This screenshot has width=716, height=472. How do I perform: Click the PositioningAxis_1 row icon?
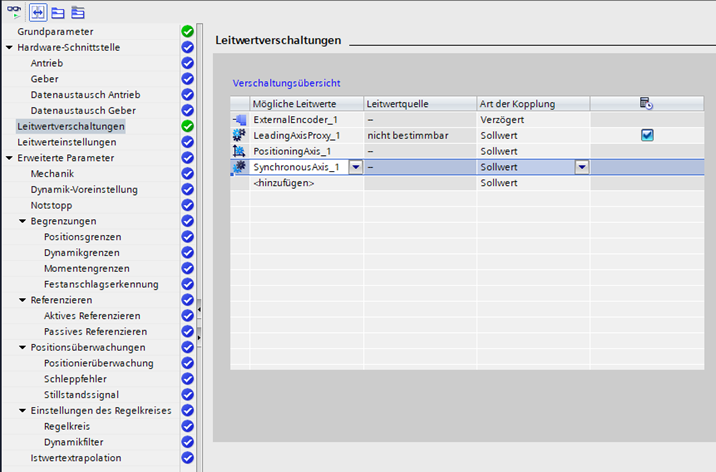239,151
